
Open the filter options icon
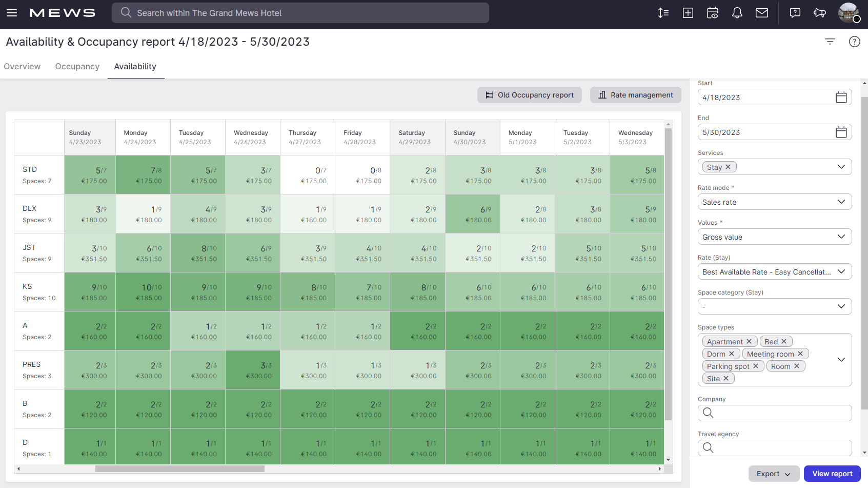coord(830,42)
